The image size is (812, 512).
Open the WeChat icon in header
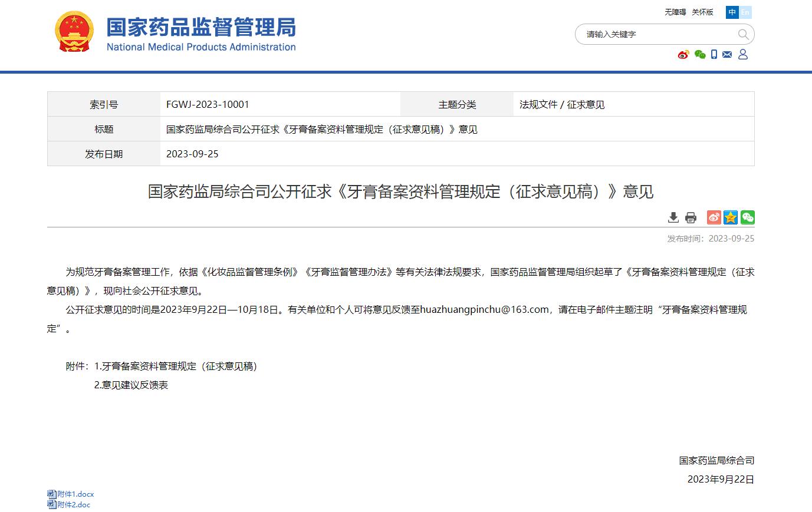700,55
